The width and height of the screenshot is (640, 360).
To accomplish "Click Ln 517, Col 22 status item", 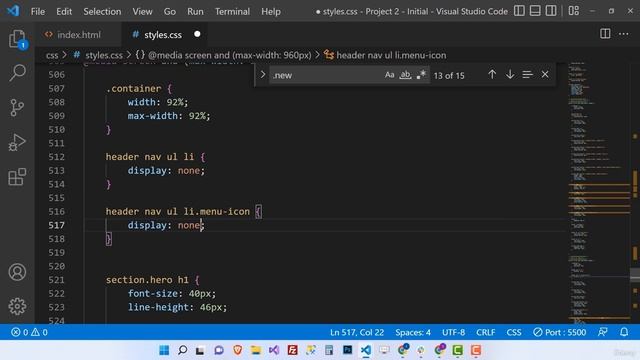I will (357, 332).
